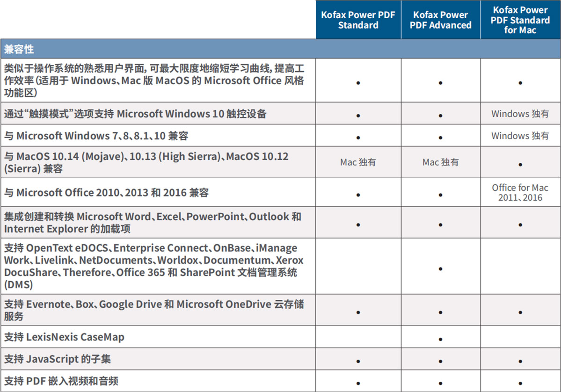Click the "Kofax Power PDF Standard" column header

(x=358, y=20)
